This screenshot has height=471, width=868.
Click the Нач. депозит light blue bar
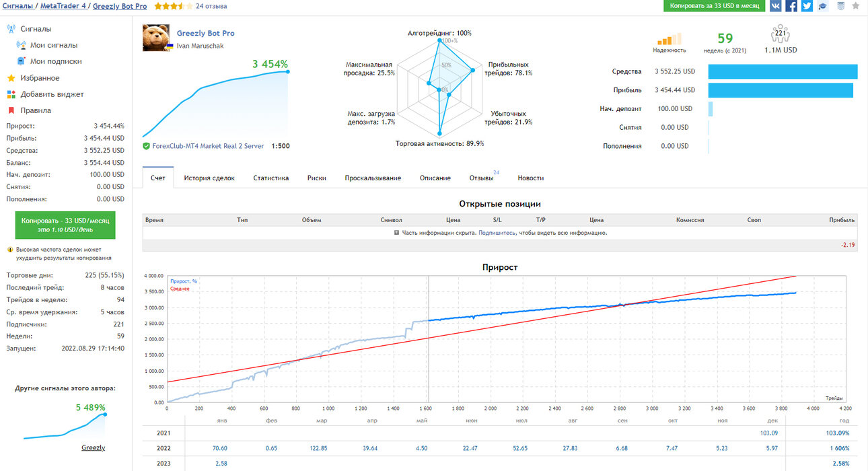tap(710, 108)
